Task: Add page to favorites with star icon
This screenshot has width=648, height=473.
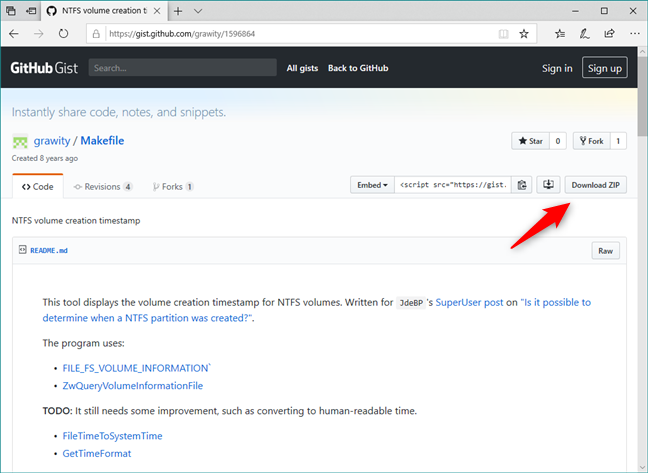Action: coord(524,34)
